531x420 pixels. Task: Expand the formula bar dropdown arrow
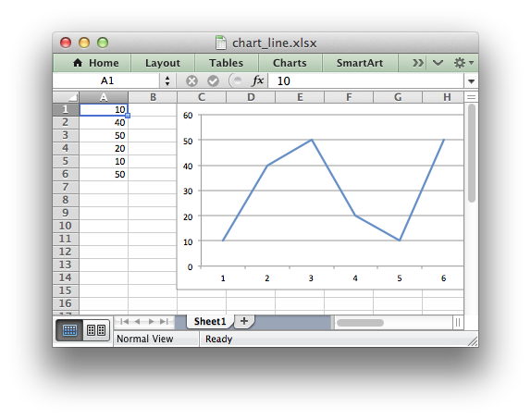pos(471,81)
